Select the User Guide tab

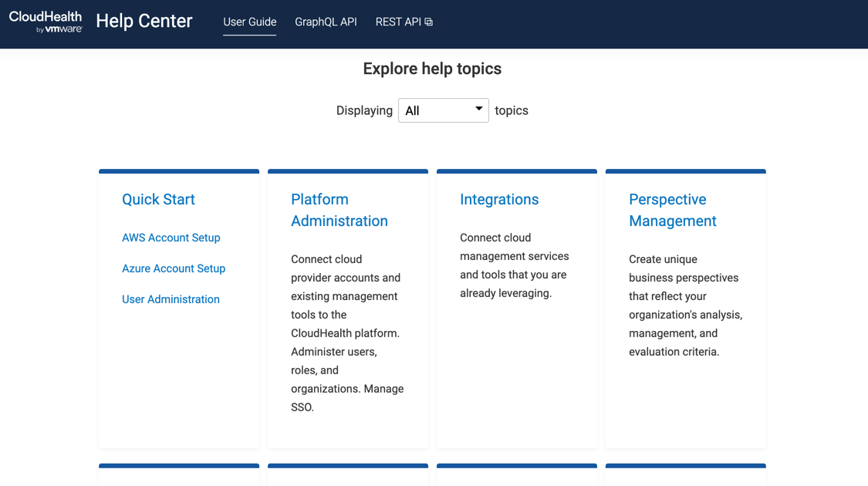[x=249, y=22]
